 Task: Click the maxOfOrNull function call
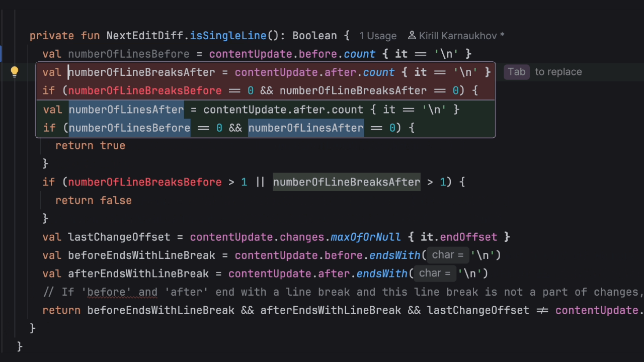click(x=365, y=237)
